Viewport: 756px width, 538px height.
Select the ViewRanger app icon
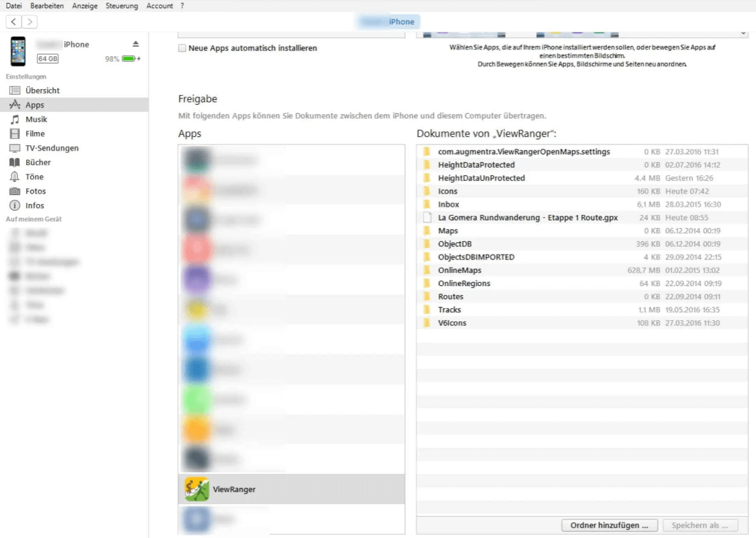pos(197,489)
